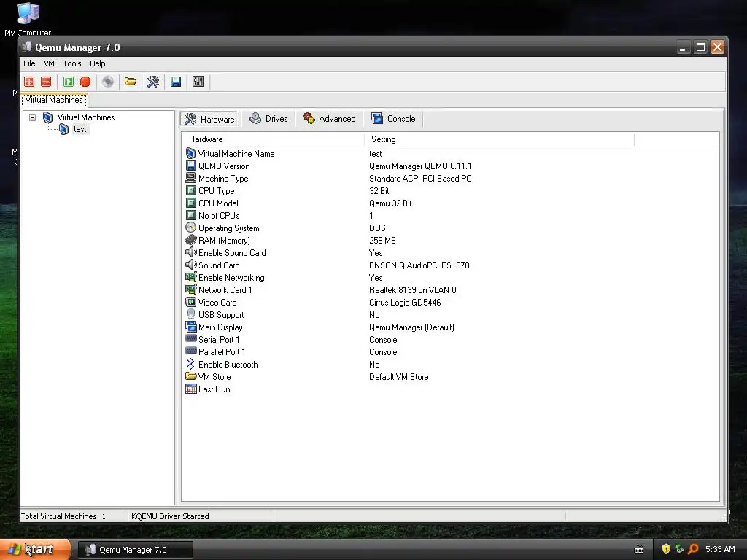Click the Serial Port 1 connector icon

tap(190, 339)
